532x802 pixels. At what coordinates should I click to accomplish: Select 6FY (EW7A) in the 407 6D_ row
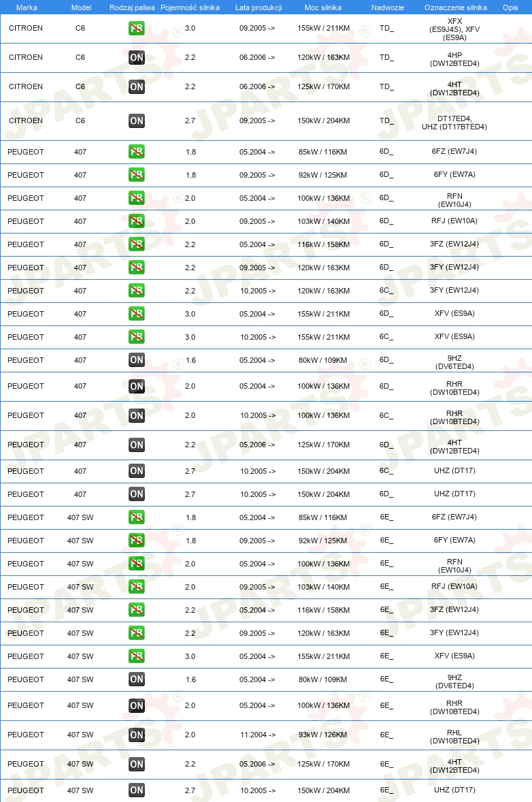pos(454,174)
